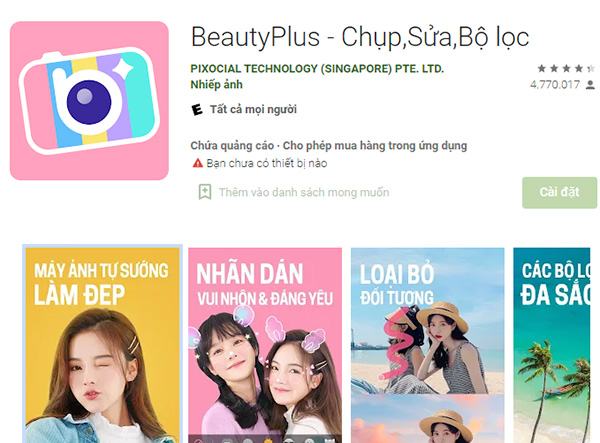Click the 4.770.017 ratings count
Image resolution: width=600 pixels, height=443 pixels.
click(555, 85)
